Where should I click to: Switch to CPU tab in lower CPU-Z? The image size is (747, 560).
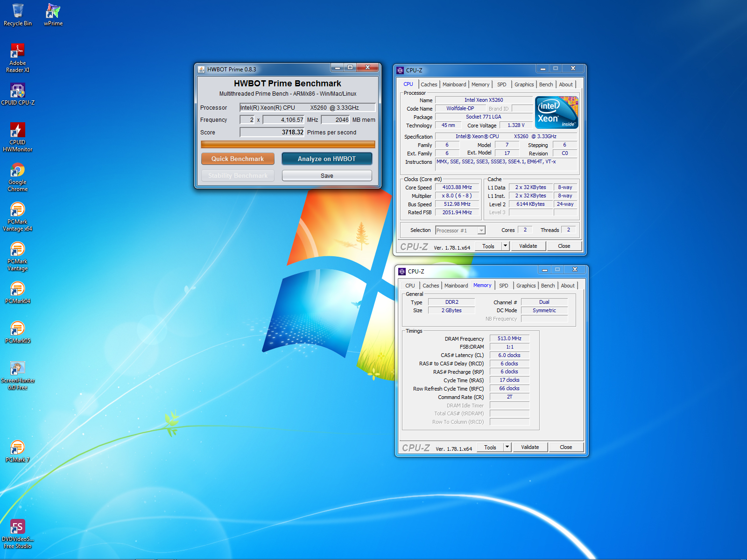pos(410,286)
